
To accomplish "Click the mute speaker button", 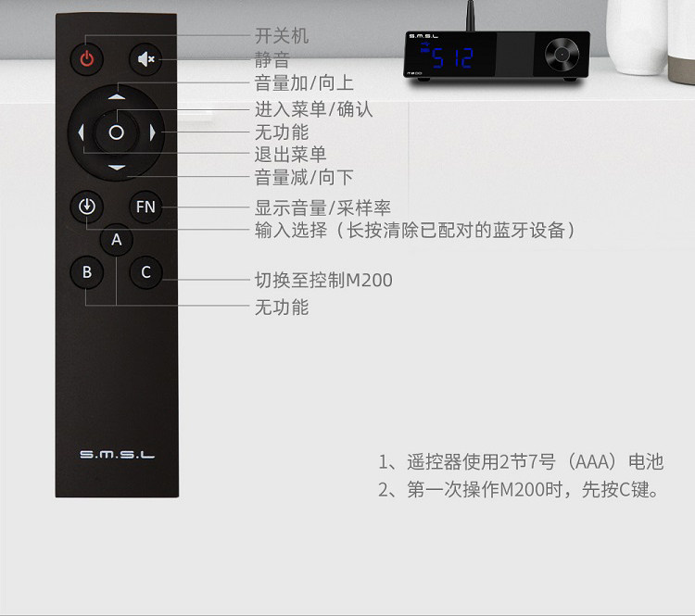I will pyautogui.click(x=145, y=59).
